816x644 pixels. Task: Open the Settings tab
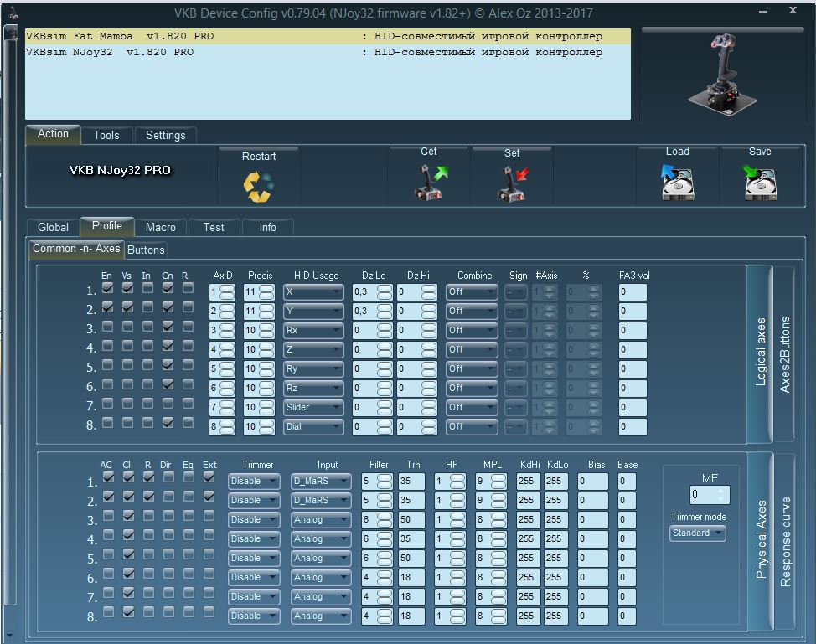click(166, 136)
